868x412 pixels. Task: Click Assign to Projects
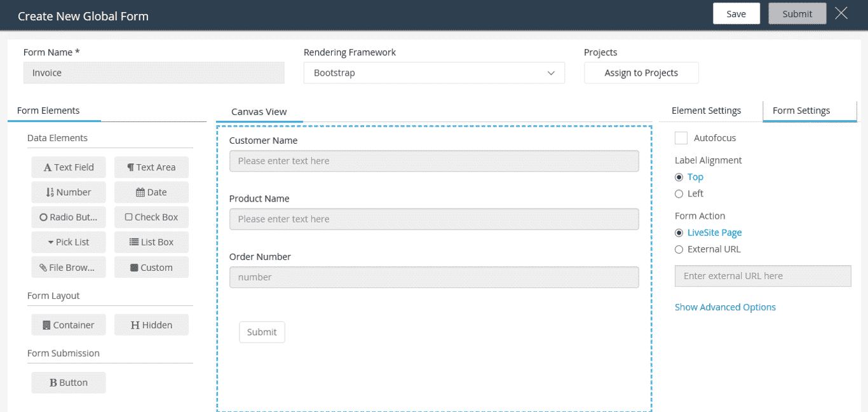pos(641,72)
